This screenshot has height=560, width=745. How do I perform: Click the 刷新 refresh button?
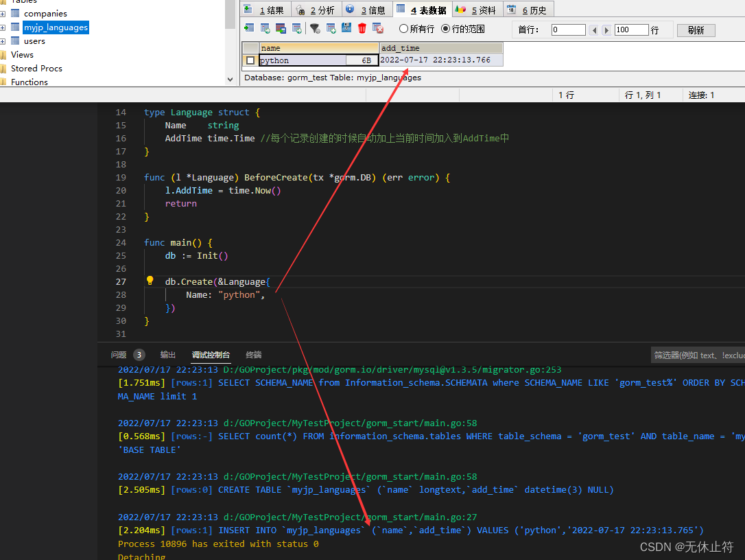pos(696,30)
